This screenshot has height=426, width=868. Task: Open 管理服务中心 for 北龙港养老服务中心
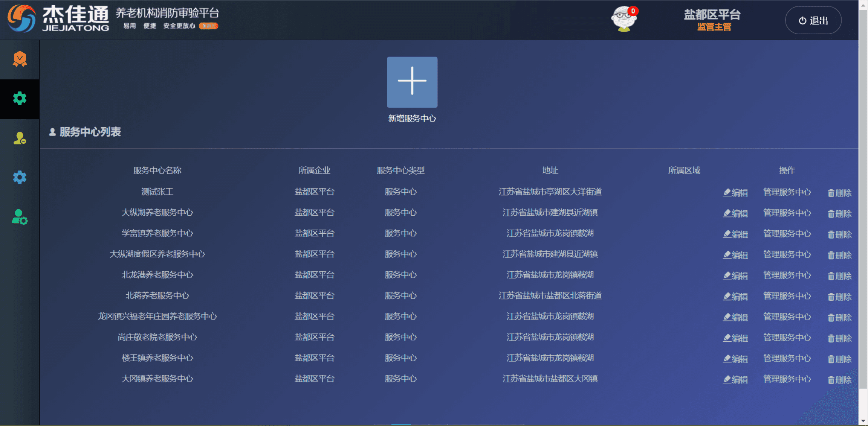click(787, 275)
